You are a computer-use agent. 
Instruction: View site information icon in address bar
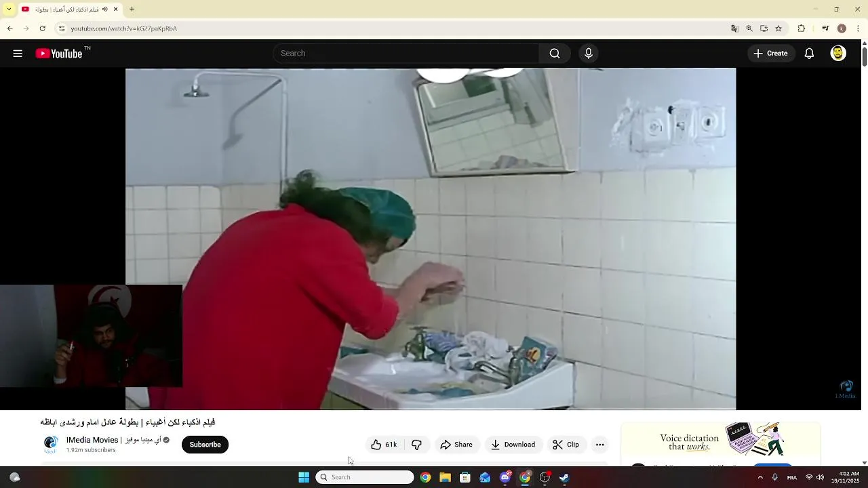coord(61,28)
